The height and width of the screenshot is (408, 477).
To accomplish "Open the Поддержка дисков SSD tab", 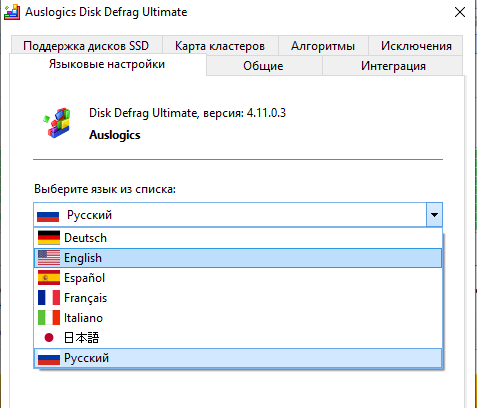I will coord(86,46).
